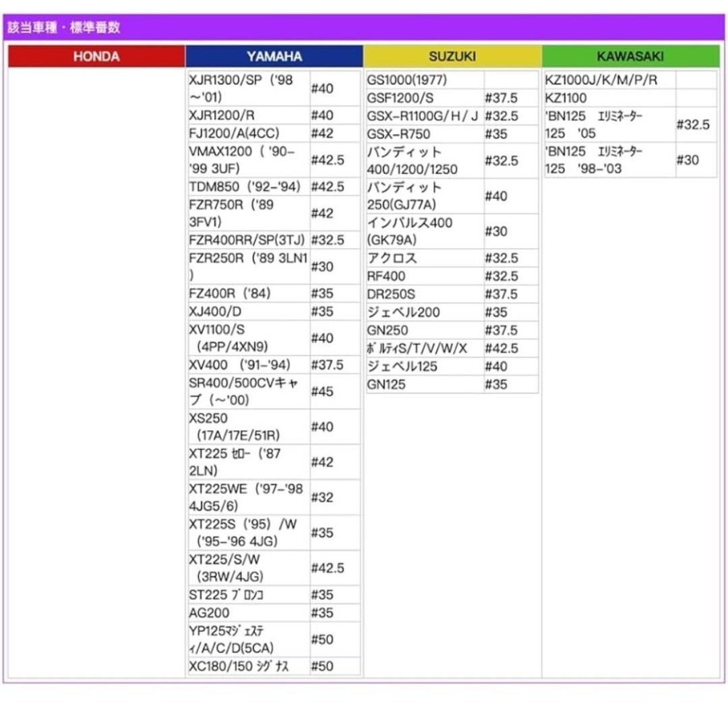Select the GN250 cell
This screenshot has height=708, width=728.
[x=425, y=331]
